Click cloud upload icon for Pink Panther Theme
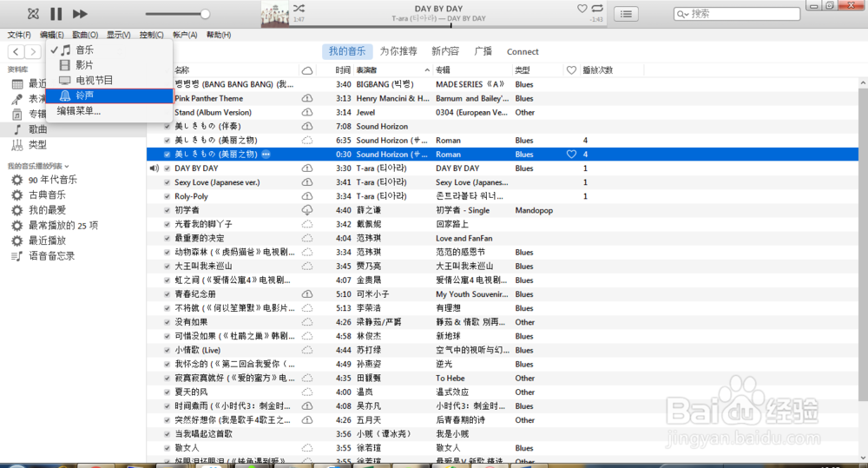This screenshot has height=468, width=868. (307, 98)
